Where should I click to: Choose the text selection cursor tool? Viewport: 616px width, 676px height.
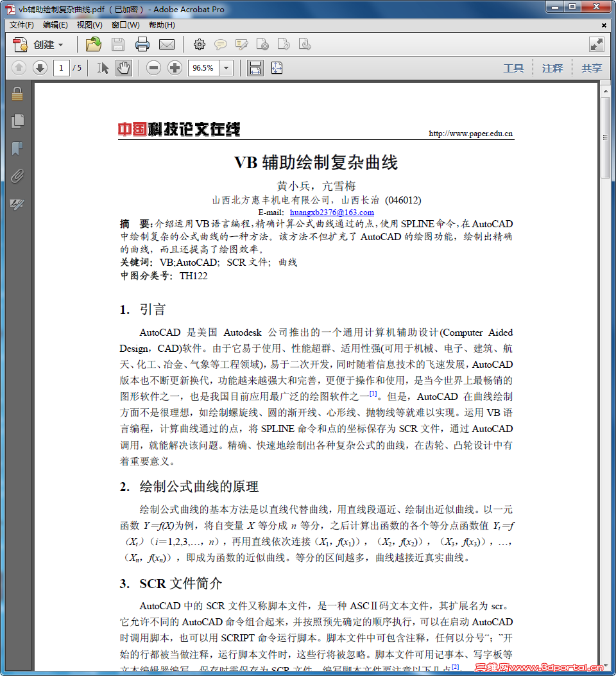click(x=103, y=67)
